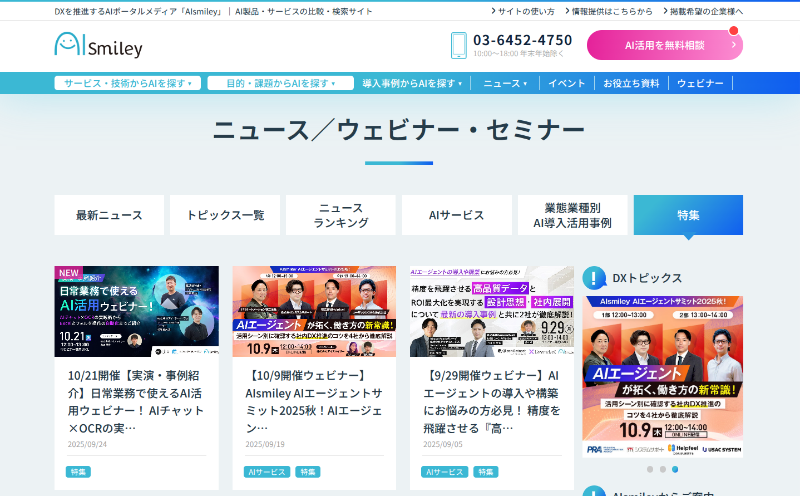Open the イベント nav item

[567, 83]
